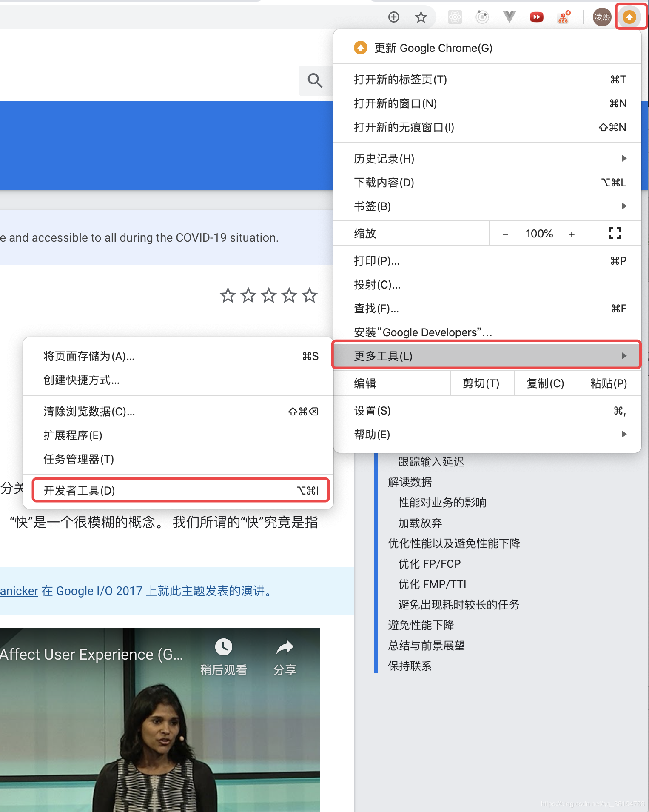Click the circular target extension icon

coord(482,17)
